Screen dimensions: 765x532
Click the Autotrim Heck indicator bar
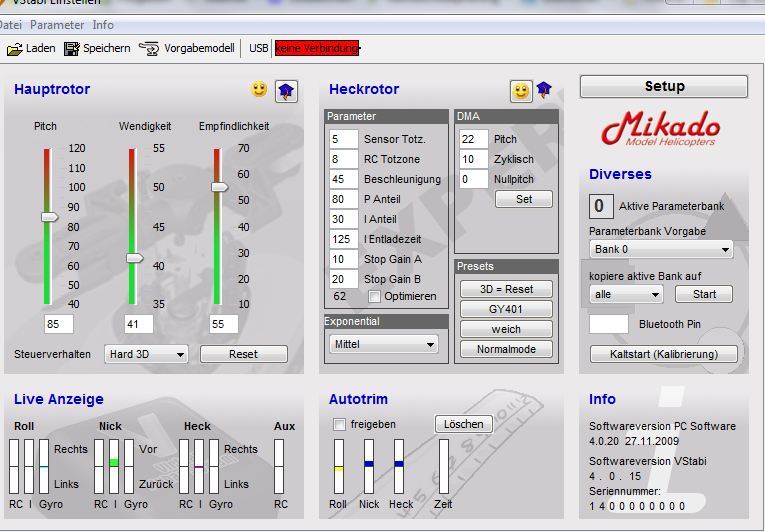[399, 466]
